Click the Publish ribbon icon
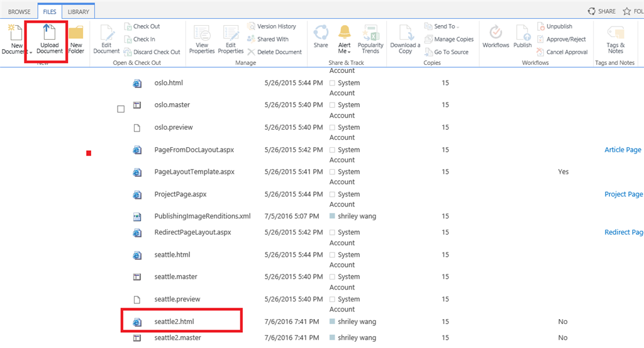The height and width of the screenshot is (348, 644). pos(523,37)
